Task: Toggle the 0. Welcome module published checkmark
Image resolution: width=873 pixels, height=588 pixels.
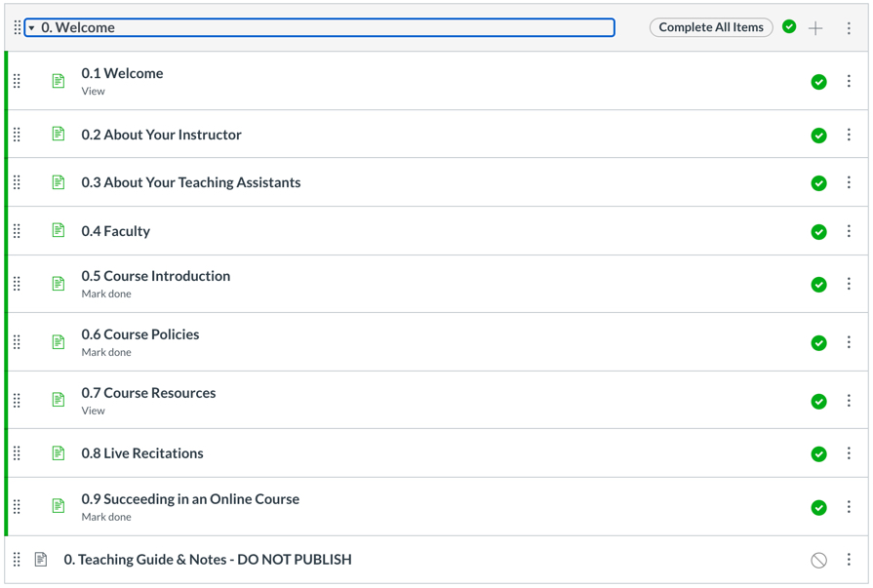Action: pyautogui.click(x=789, y=27)
